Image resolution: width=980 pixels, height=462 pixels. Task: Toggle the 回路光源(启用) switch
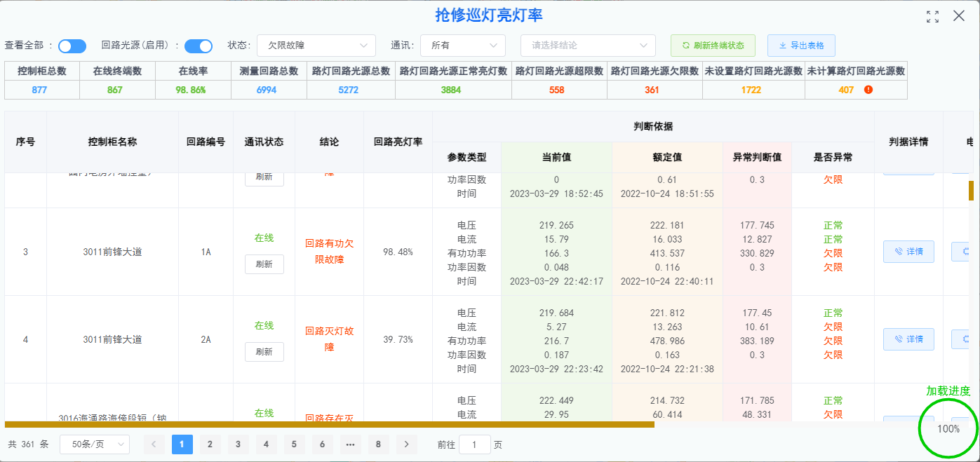(199, 46)
